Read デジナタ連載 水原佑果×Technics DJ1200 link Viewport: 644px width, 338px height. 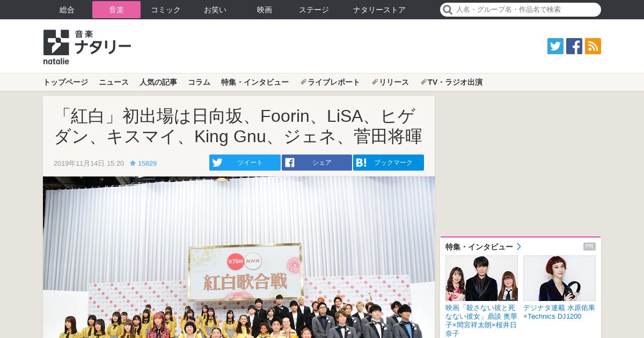tap(559, 312)
